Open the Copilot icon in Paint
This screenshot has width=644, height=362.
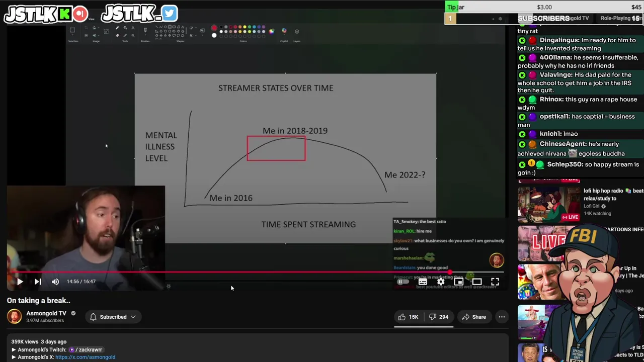[x=284, y=31]
